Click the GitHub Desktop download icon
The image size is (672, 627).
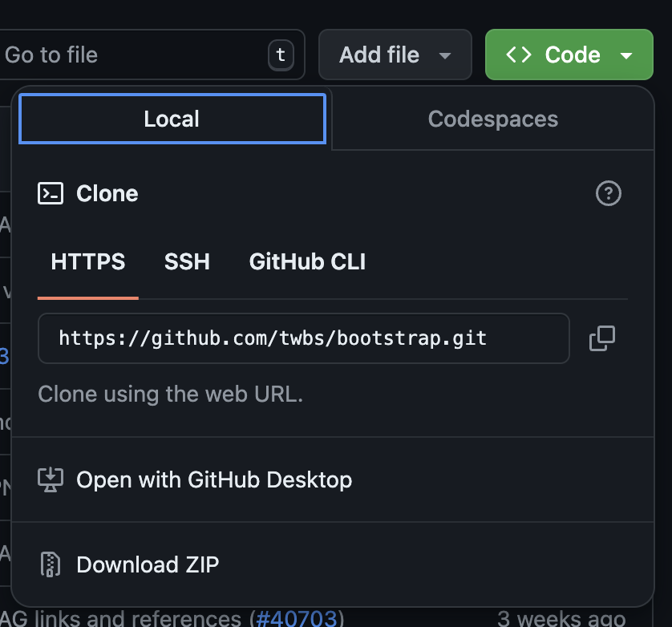[x=51, y=479]
